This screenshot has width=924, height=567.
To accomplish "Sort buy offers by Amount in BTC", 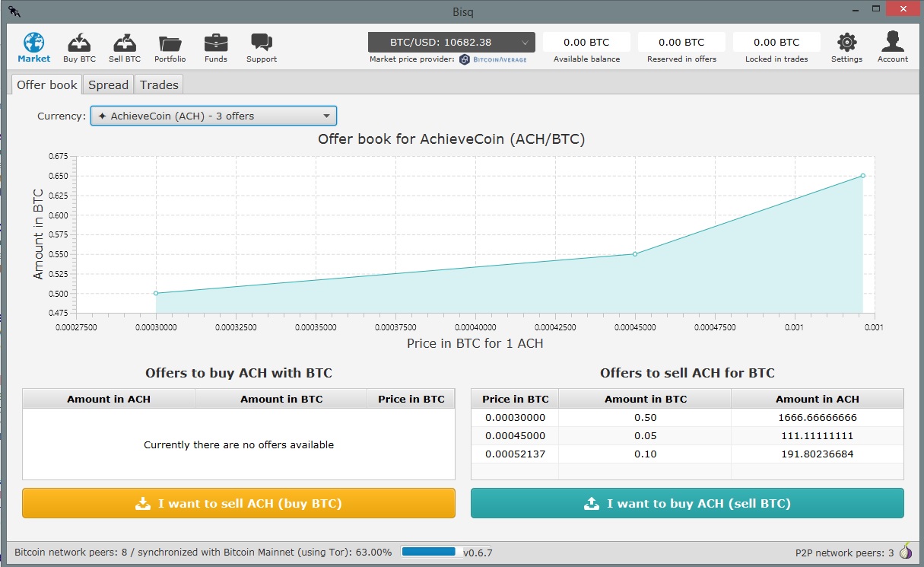I will (281, 399).
